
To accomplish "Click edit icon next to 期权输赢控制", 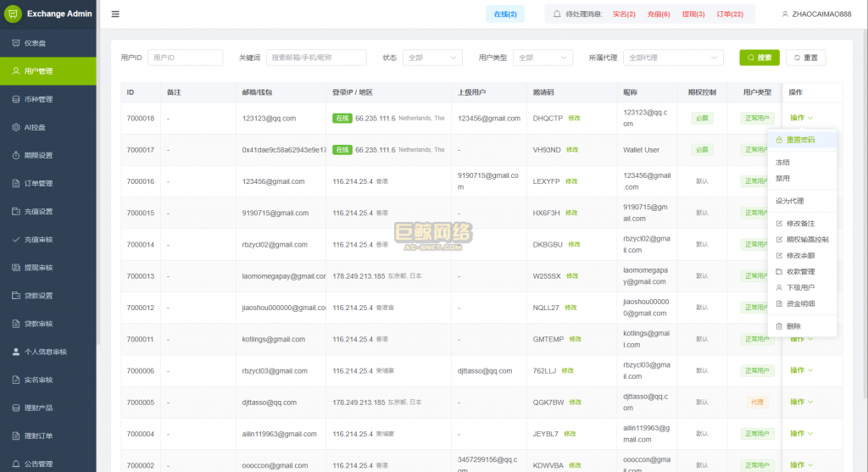I will point(779,240).
